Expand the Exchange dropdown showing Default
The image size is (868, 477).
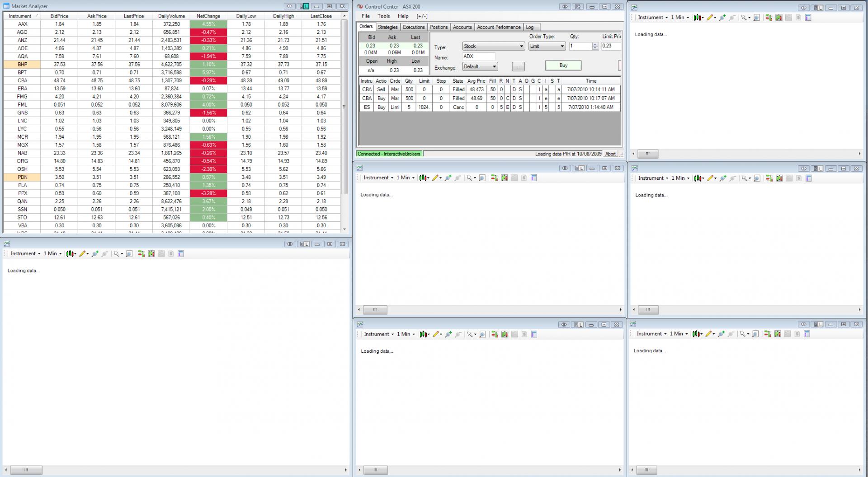(480, 66)
